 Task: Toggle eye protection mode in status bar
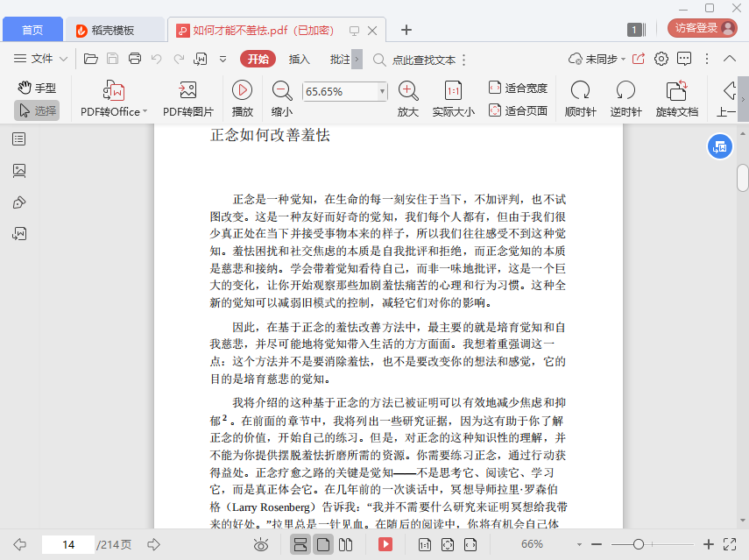tap(260, 545)
